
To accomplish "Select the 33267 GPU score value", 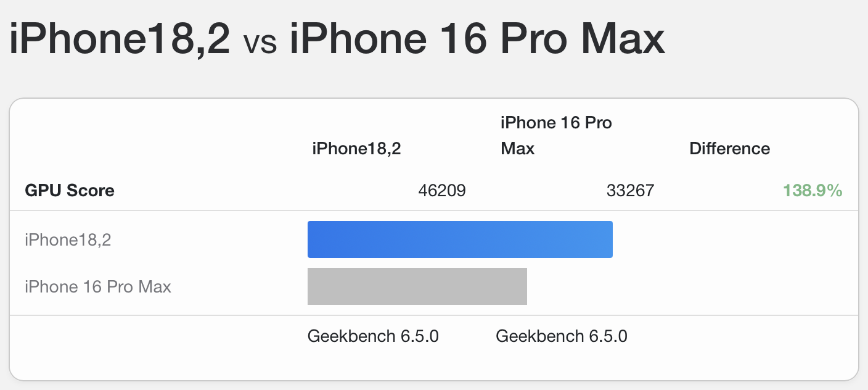I will click(x=630, y=191).
